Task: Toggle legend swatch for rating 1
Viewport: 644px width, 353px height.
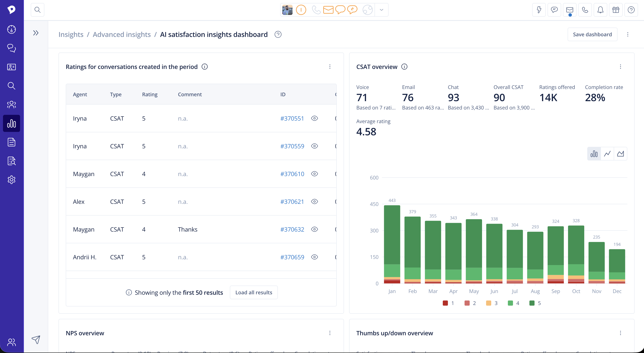Action: 445,303
